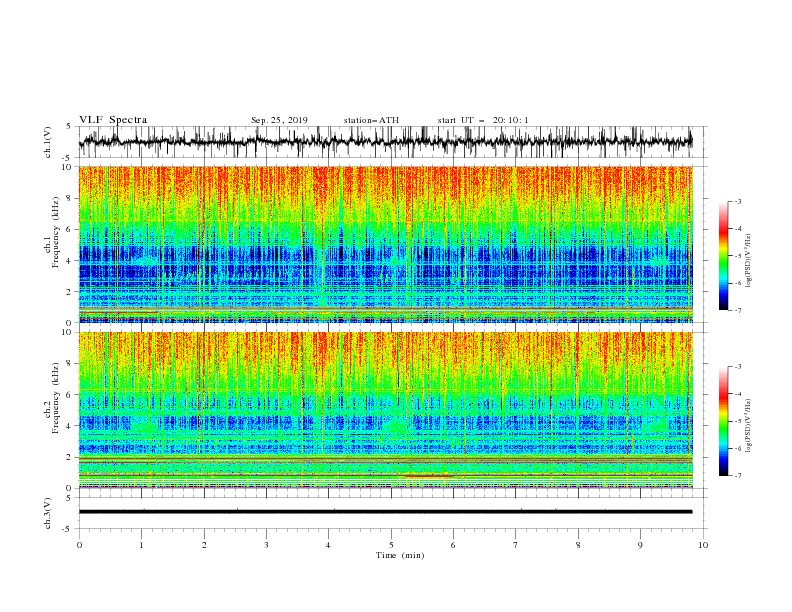Image resolution: width=792 pixels, height=612 pixels.
Task: Click the '8' kHz tick of ch.2 spectrogram
Action: coord(70,364)
